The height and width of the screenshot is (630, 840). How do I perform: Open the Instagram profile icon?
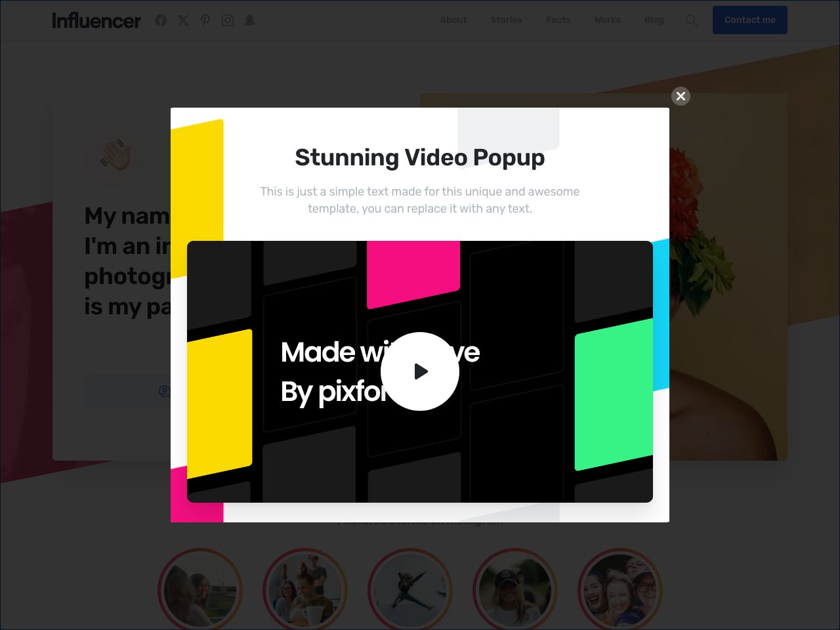pos(228,20)
